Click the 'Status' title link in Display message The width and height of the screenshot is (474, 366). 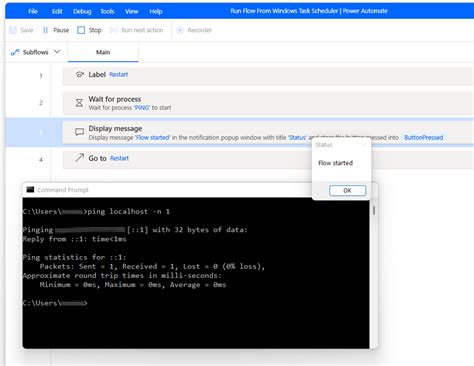297,137
